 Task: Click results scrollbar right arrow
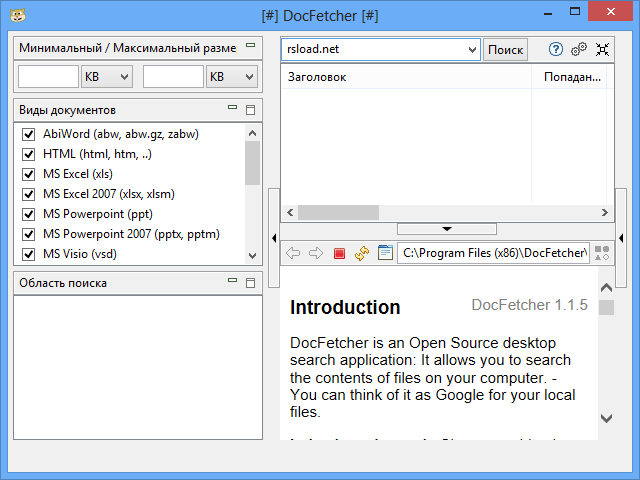coord(604,213)
